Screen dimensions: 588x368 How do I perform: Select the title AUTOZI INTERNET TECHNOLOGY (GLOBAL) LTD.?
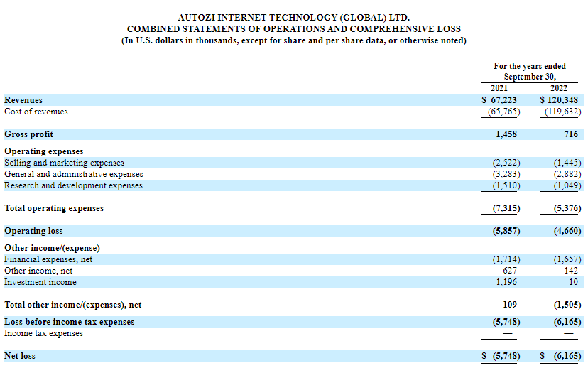coord(293,18)
